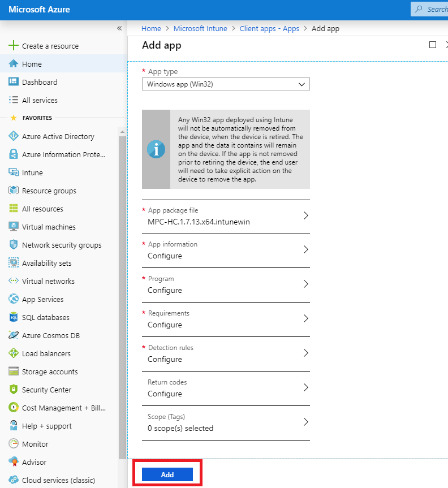448x488 pixels.
Task: Click the Microsoft Azure title
Action: (x=39, y=10)
